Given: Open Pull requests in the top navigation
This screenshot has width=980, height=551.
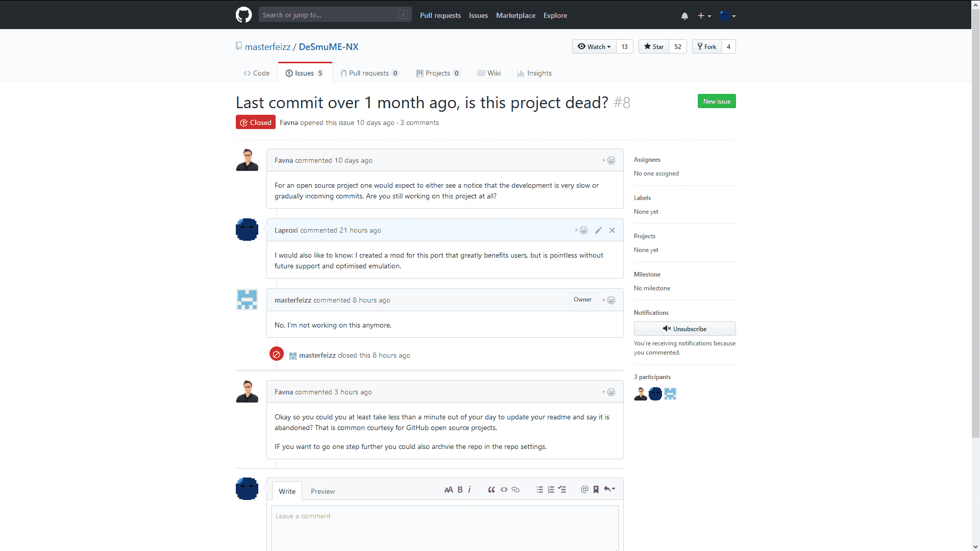Looking at the screenshot, I should tap(440, 15).
